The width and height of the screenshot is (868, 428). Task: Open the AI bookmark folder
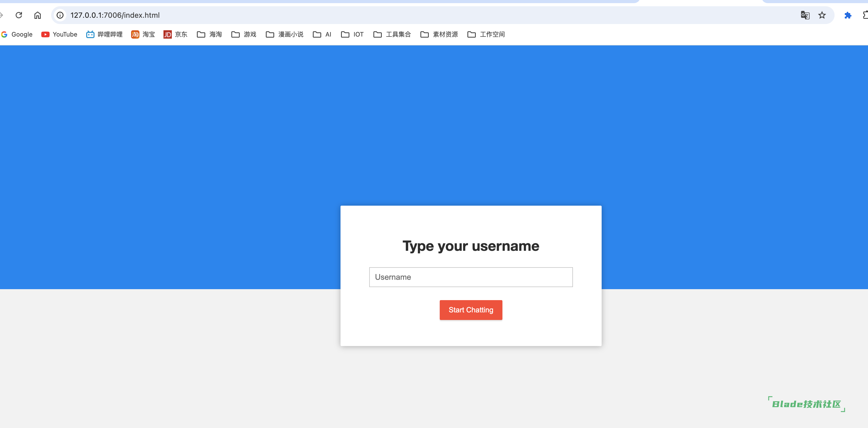(322, 34)
